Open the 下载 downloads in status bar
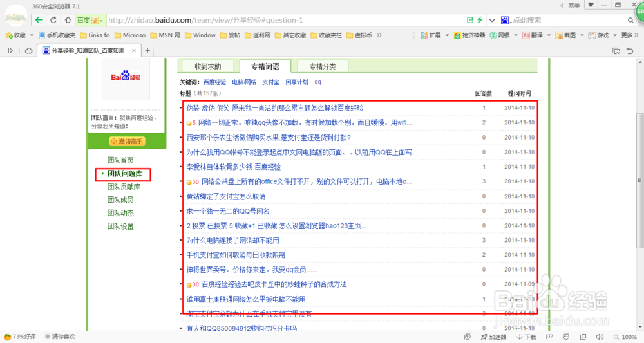The image size is (644, 343). click(527, 337)
